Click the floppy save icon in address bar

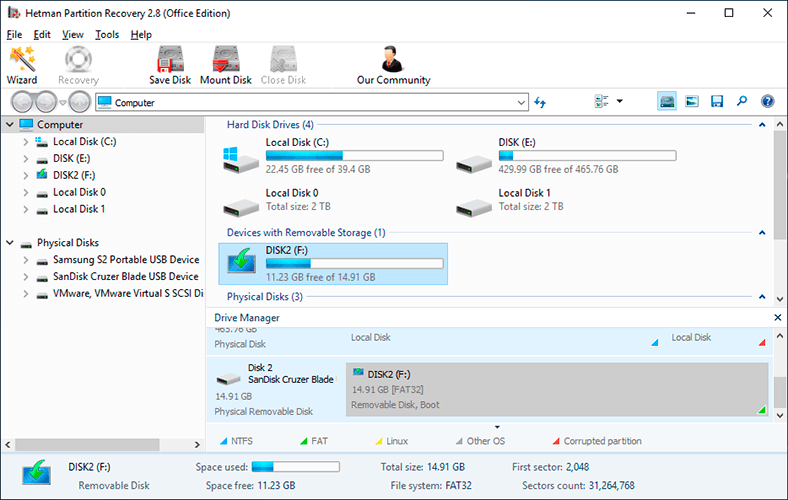(717, 102)
